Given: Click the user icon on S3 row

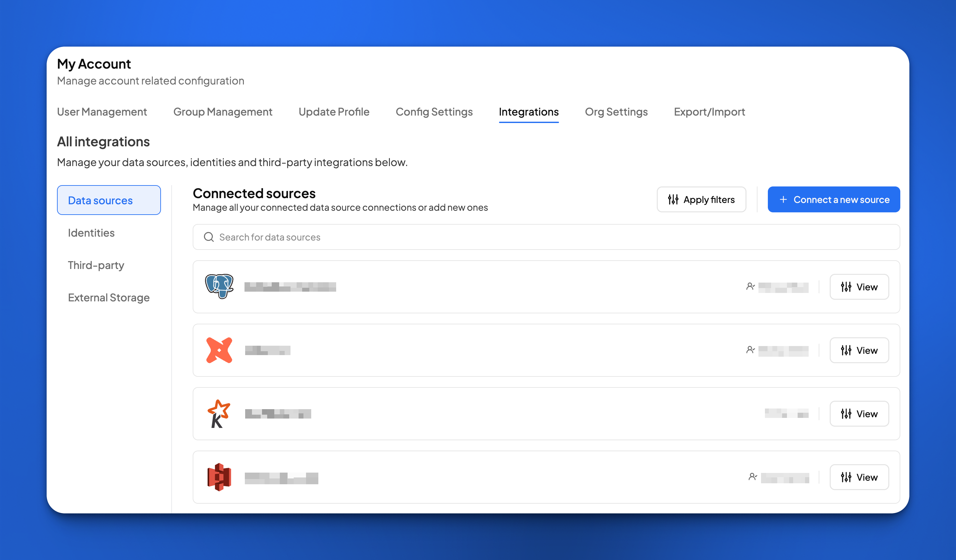Looking at the screenshot, I should point(753,476).
